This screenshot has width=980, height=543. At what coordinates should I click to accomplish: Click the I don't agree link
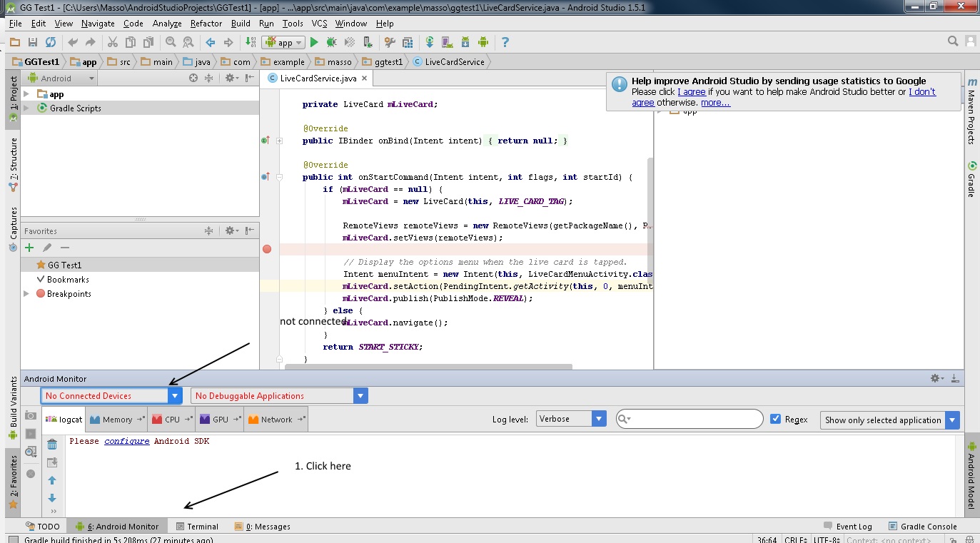784,97
